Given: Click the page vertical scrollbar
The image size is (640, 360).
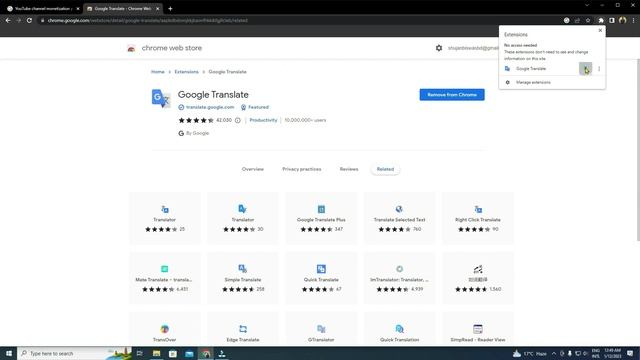Looking at the screenshot, I should point(638,150).
